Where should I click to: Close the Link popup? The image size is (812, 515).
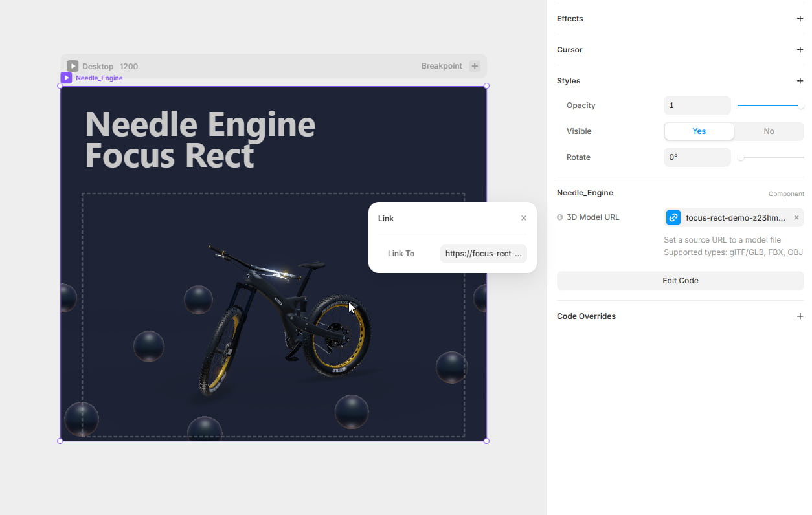click(523, 218)
